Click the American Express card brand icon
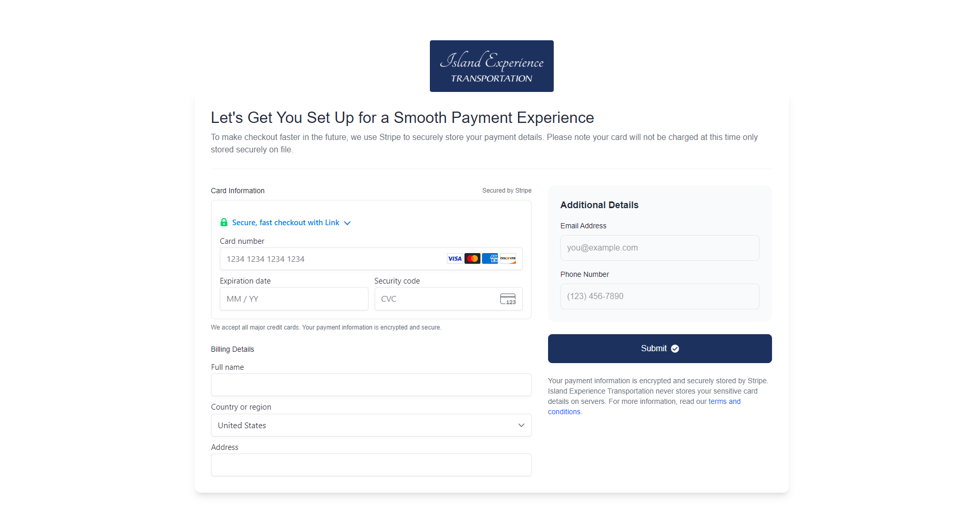 (x=490, y=258)
